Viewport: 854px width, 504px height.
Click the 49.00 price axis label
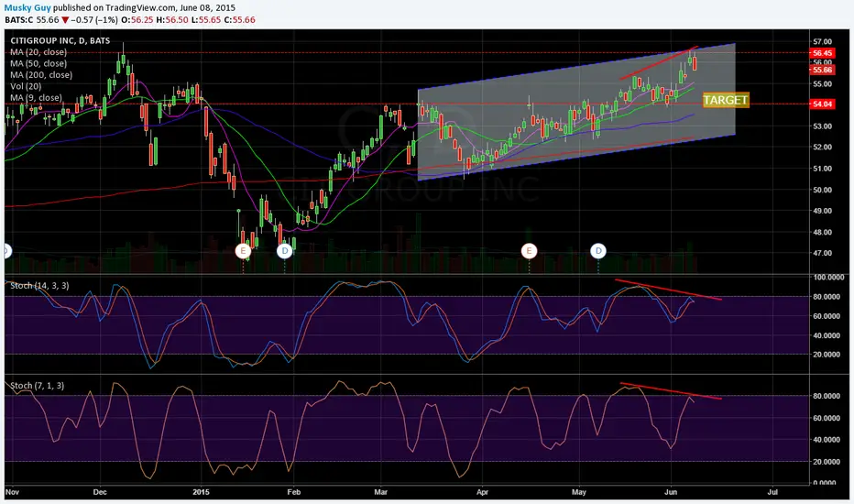pyautogui.click(x=823, y=211)
